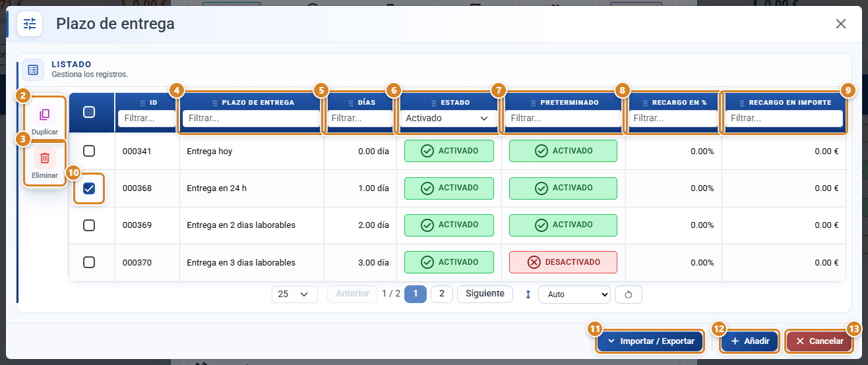Open the 25 rows-per-page dropdown

[x=294, y=295]
